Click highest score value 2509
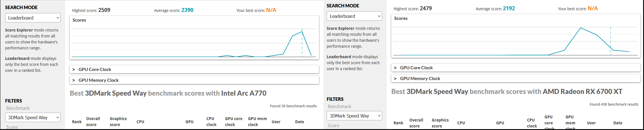The width and height of the screenshot is (644, 130). point(104,10)
